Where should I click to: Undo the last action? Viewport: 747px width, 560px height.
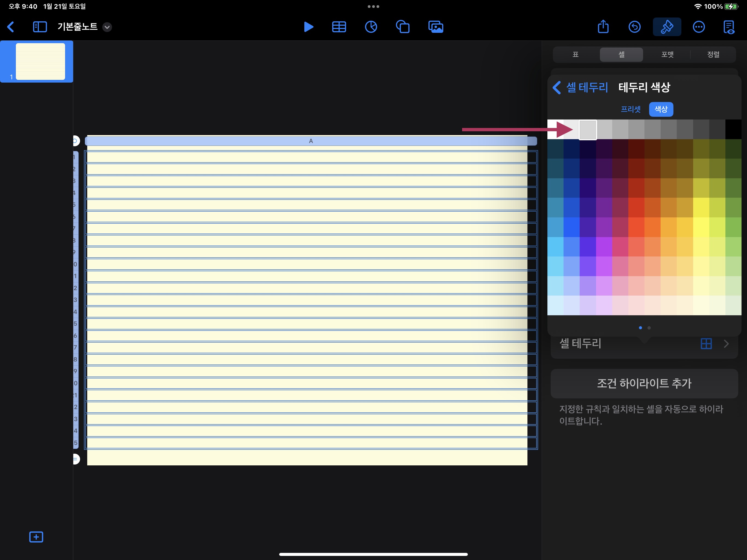tap(634, 27)
